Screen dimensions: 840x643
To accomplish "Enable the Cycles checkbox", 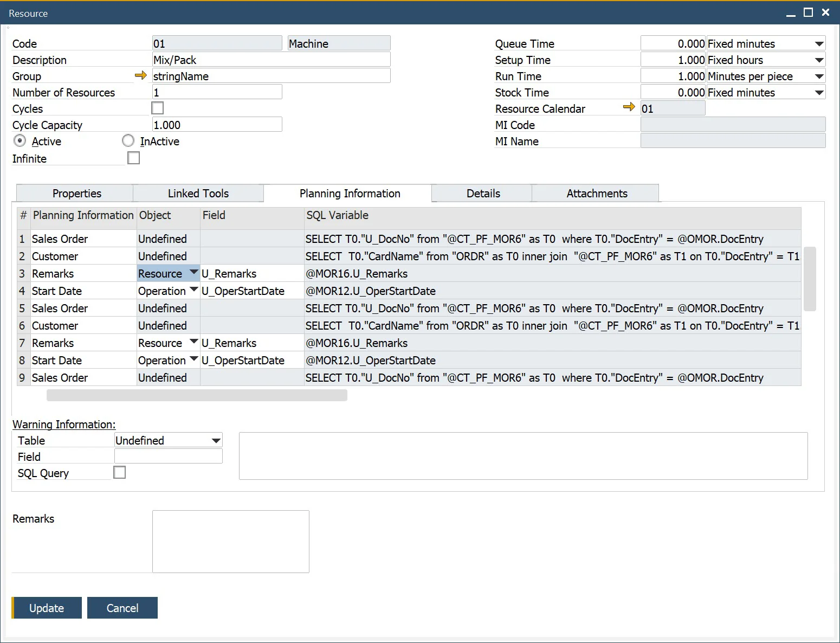I will tap(157, 108).
